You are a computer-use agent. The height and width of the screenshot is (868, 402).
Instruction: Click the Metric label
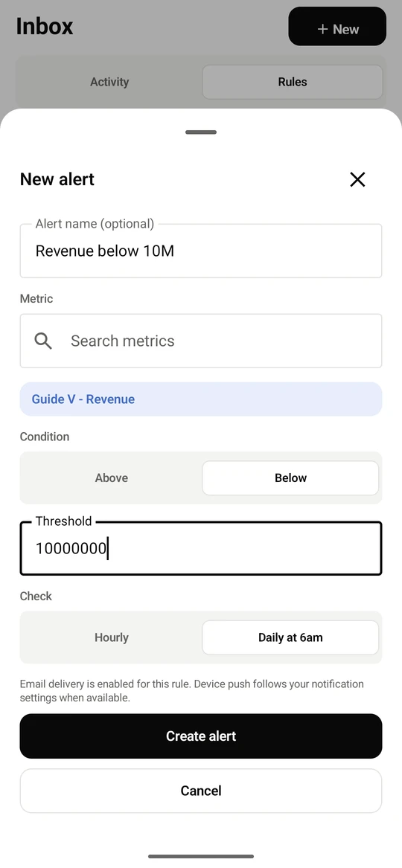click(x=36, y=299)
